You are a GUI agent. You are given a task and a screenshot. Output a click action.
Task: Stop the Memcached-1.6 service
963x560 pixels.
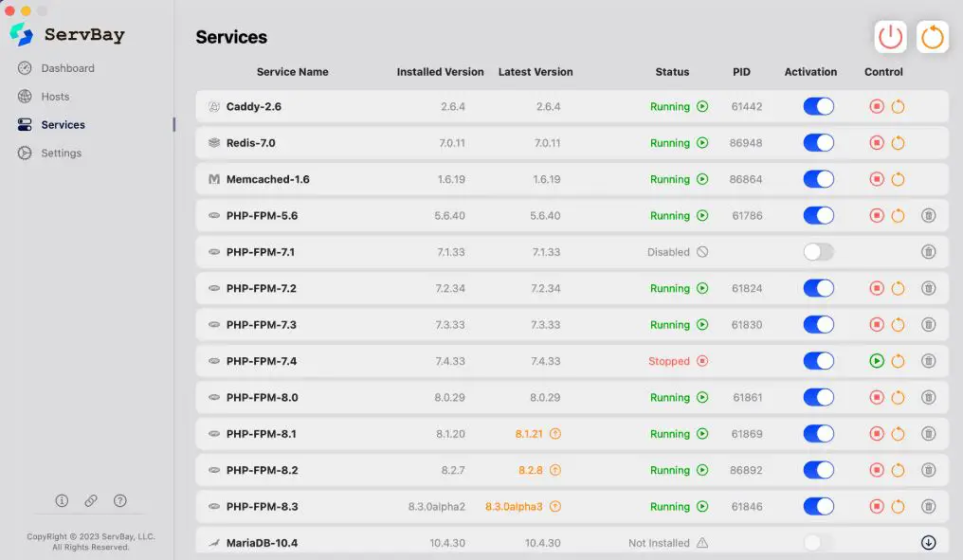pyautogui.click(x=877, y=179)
